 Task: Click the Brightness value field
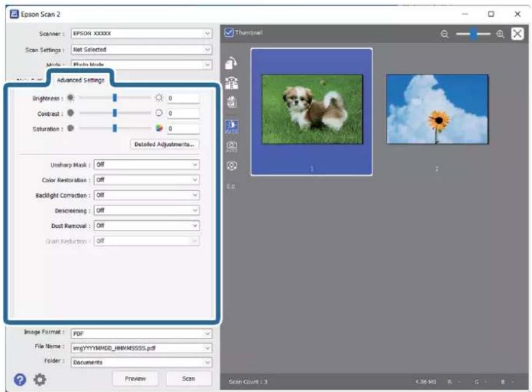(x=183, y=99)
